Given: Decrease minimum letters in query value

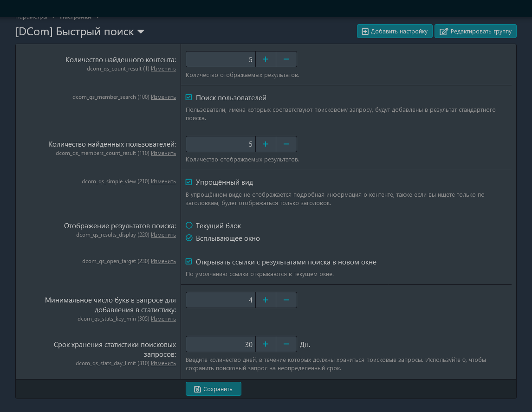Looking at the screenshot, I should [286, 300].
